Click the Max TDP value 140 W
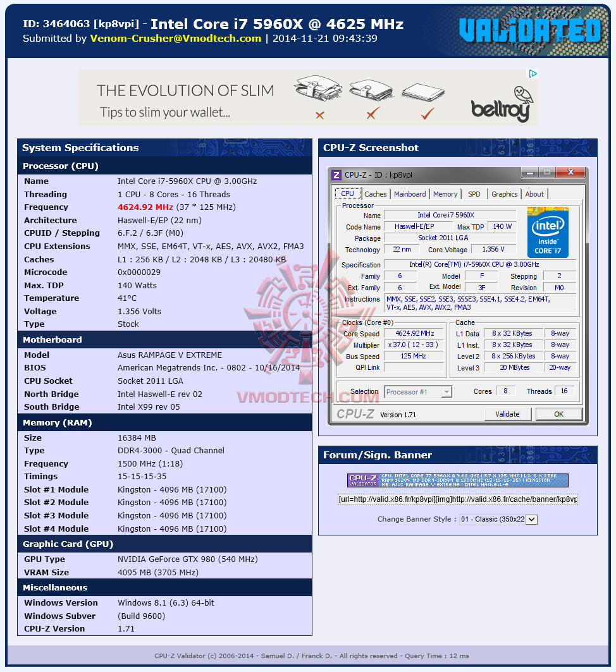Screen dimensions: 616x672 [502, 226]
